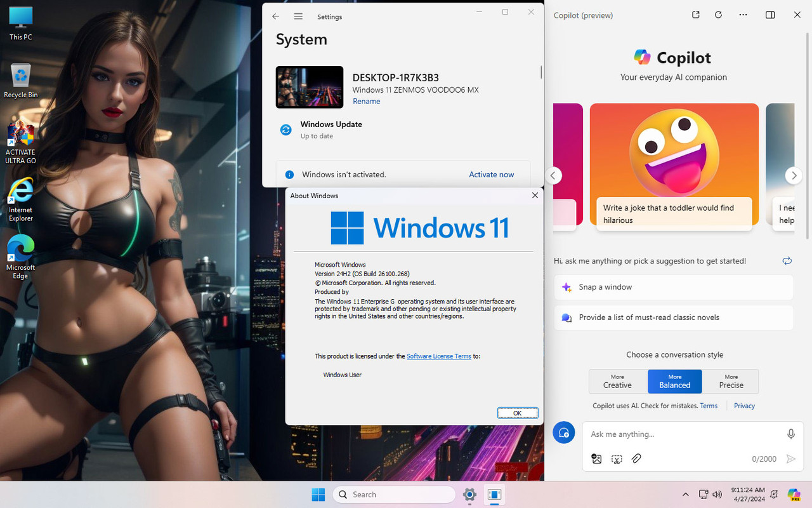The image size is (812, 508).
Task: Select the toddler joke suggestion card
Action: click(674, 166)
